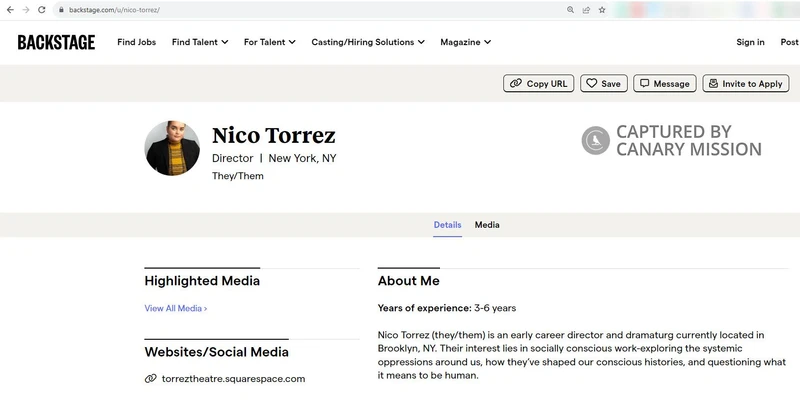The image size is (800, 406).
Task: Click the 'Highlighted Media' heading
Action: pos(202,281)
